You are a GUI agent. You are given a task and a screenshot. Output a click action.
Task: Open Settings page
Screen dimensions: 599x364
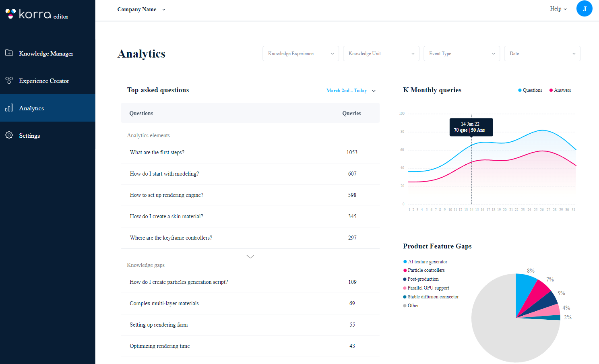48,135
